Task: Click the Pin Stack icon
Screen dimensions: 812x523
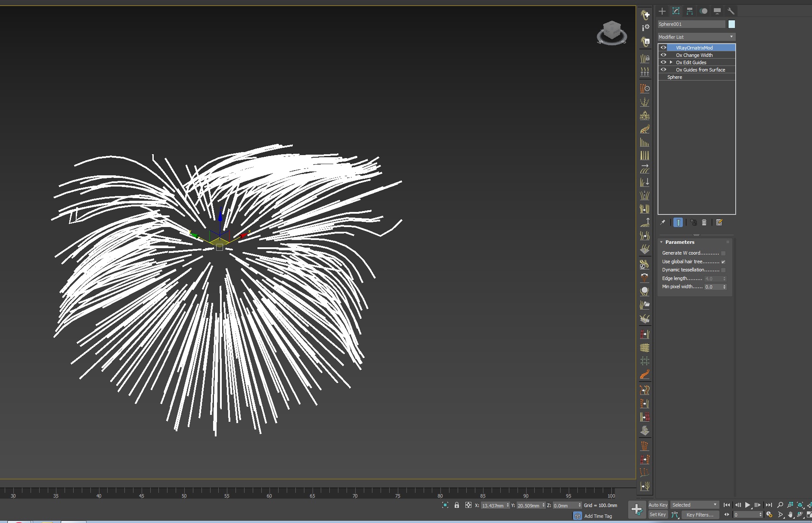Action: tap(663, 222)
